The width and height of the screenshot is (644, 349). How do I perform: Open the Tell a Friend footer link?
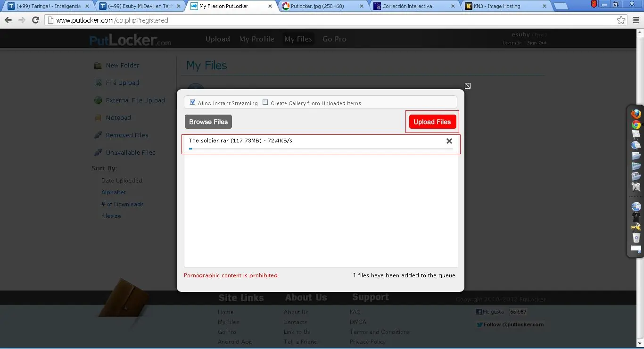click(x=300, y=342)
